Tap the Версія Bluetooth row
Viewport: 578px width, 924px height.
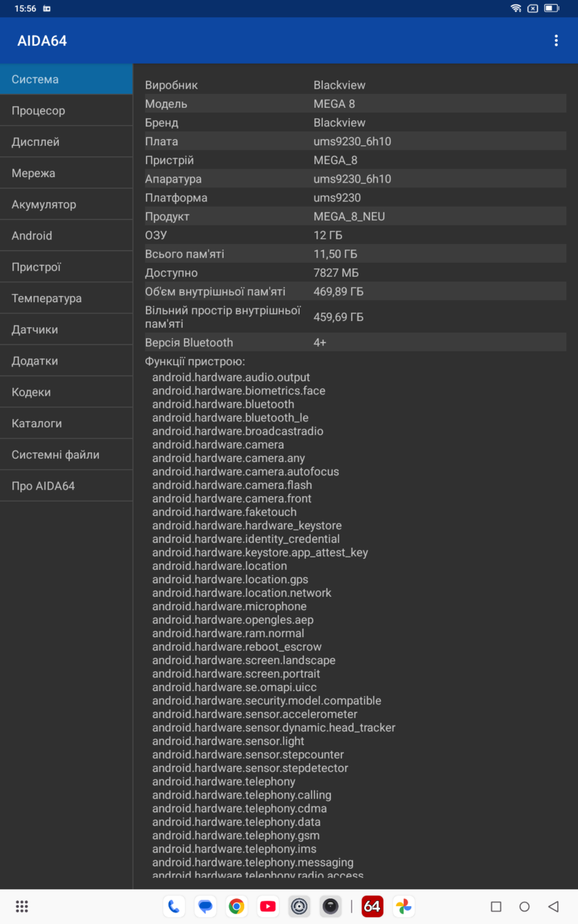[x=355, y=342]
